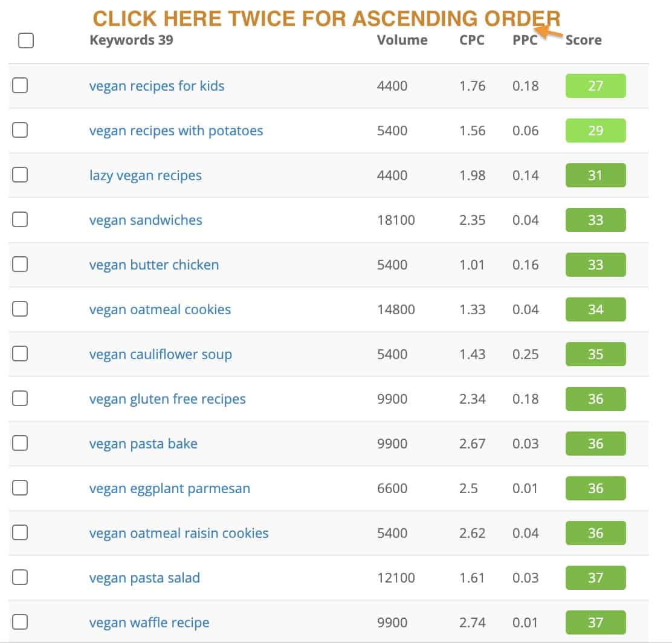Click the green score badge showing 35
This screenshot has width=672, height=643.
click(595, 354)
